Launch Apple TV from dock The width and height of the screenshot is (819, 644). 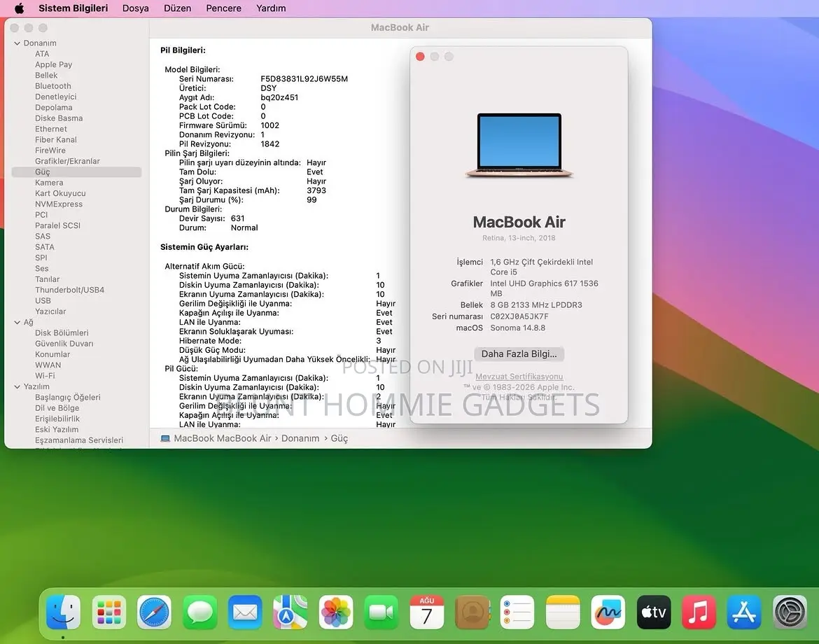(x=653, y=612)
